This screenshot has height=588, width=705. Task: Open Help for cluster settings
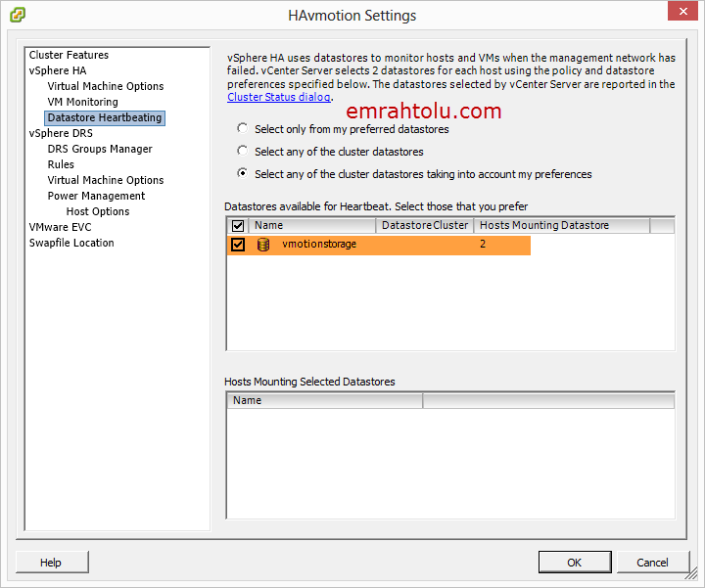pyautogui.click(x=51, y=563)
